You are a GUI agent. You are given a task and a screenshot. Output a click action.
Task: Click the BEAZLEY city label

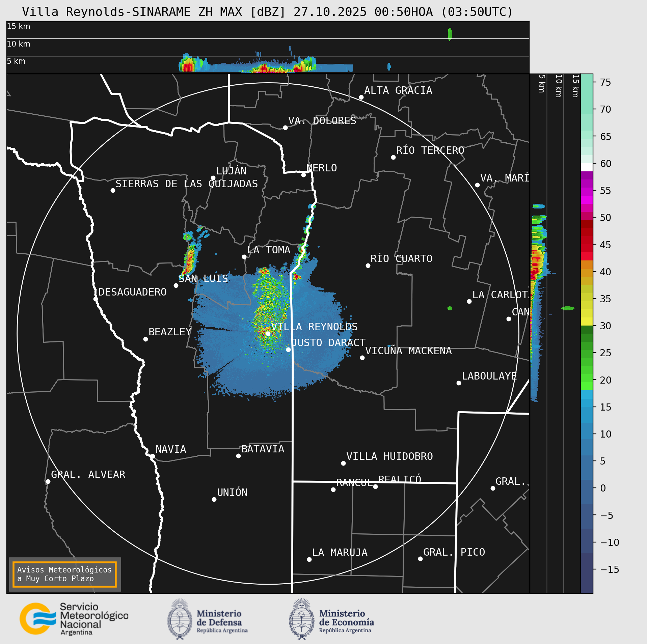[x=170, y=332]
